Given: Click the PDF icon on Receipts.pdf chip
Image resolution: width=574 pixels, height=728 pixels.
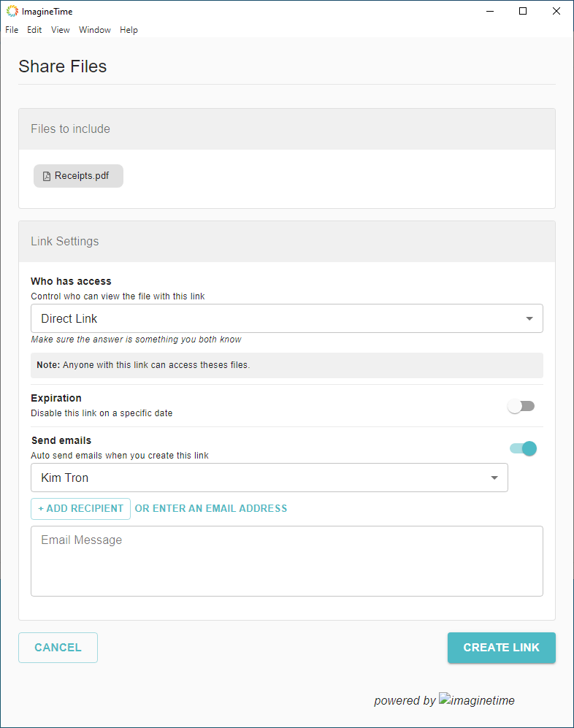Looking at the screenshot, I should click(47, 176).
